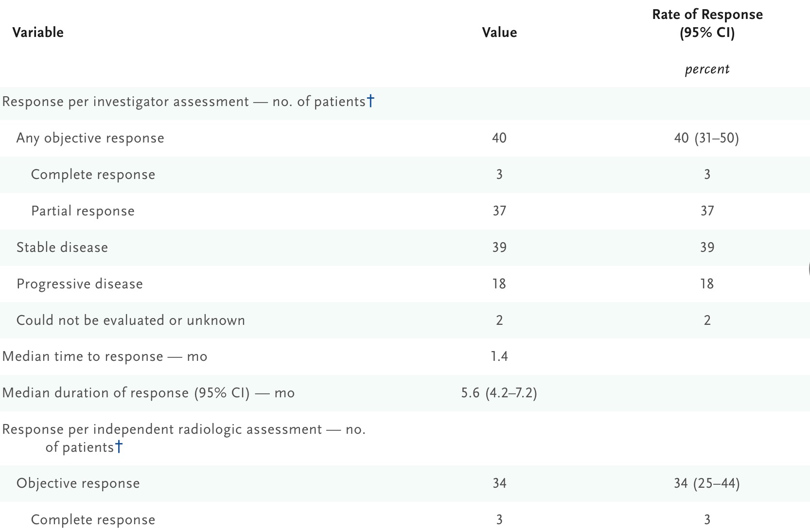Click the 1.4 median time value
Image resolution: width=810 pixels, height=532 pixels.
[499, 356]
